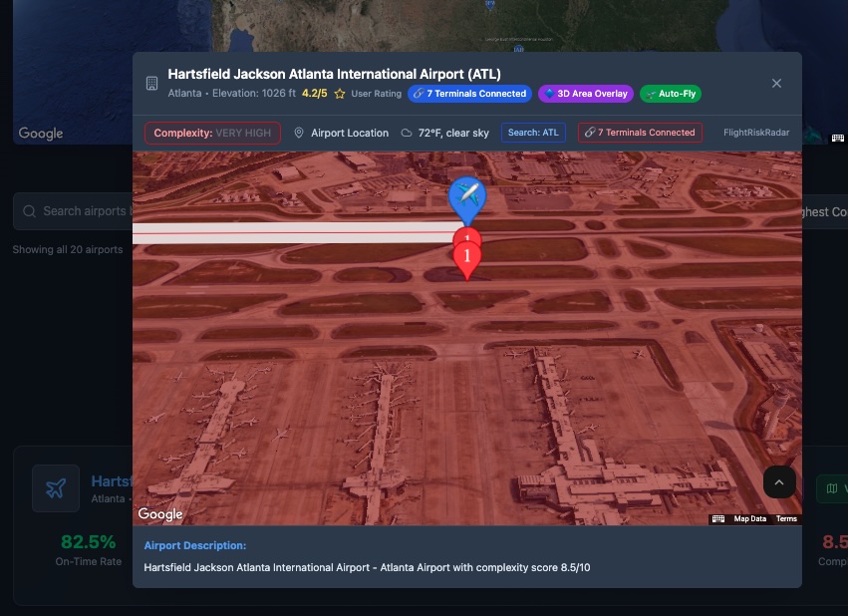The height and width of the screenshot is (616, 848).
Task: Toggle the 3D Area Overlay pill
Action: pyautogui.click(x=586, y=94)
